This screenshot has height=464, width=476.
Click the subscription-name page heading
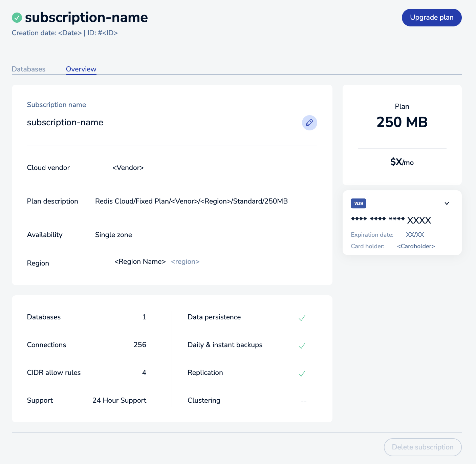coord(86,18)
